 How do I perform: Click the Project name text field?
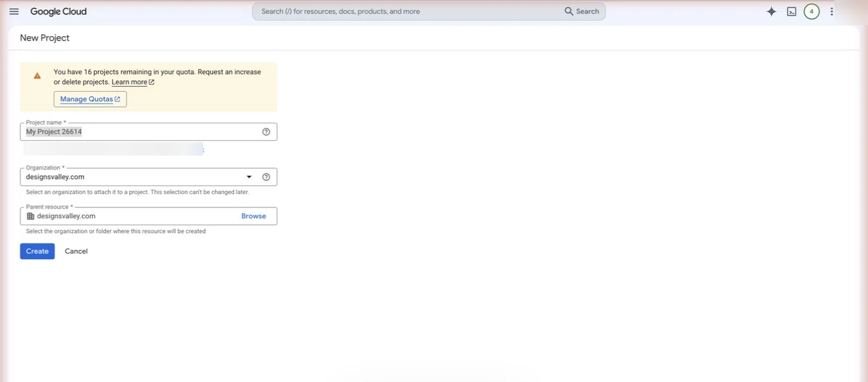point(149,132)
